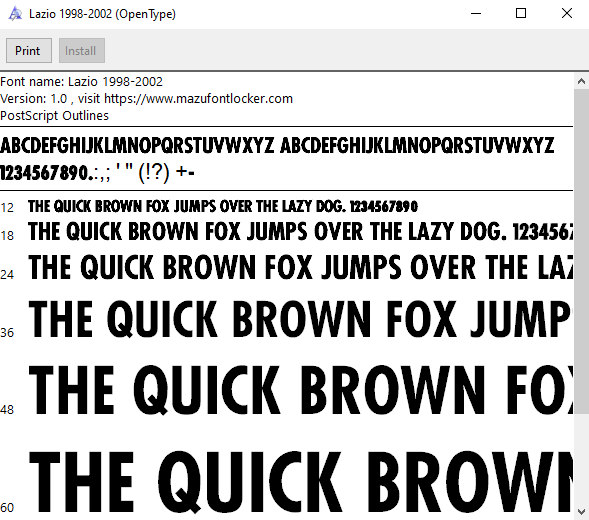Screen dimensions: 589x520
Task: Click the size 60 label
Action: (x=7, y=508)
